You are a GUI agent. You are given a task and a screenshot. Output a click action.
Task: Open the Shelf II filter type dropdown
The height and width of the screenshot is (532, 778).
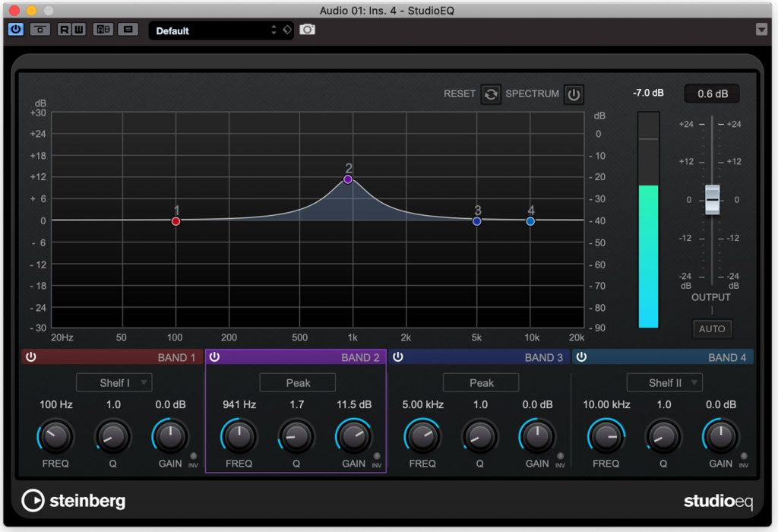click(664, 382)
